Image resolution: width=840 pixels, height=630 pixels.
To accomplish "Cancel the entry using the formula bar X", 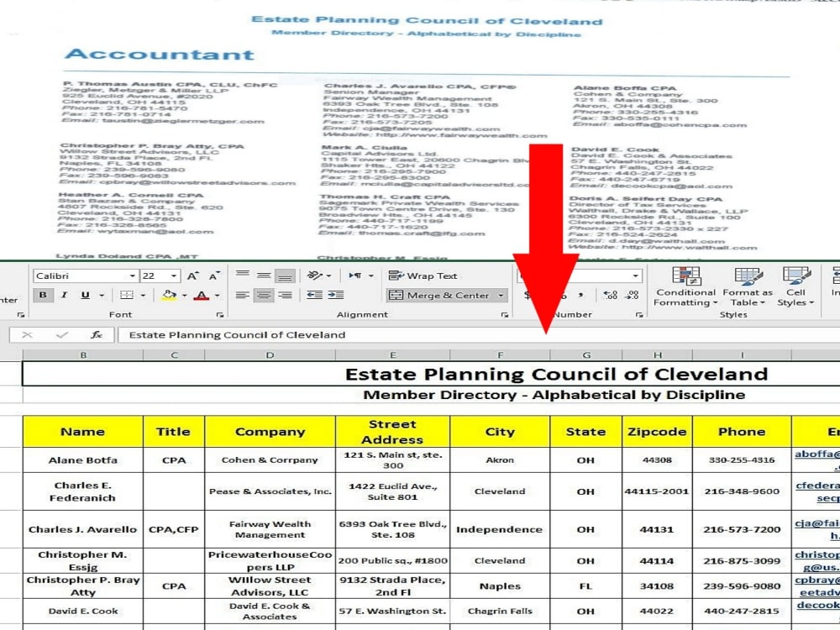I will (27, 335).
